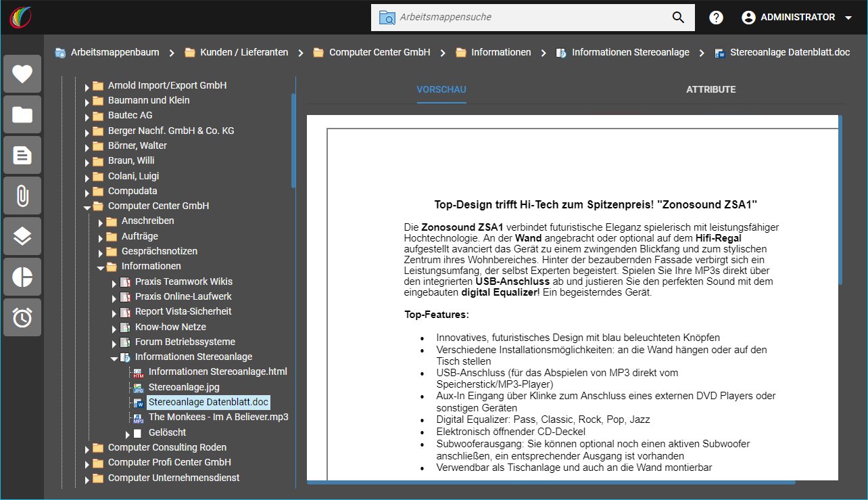This screenshot has height=500, width=868.
Task: Open the alarm clock reminders sidebar icon
Action: tap(22, 317)
